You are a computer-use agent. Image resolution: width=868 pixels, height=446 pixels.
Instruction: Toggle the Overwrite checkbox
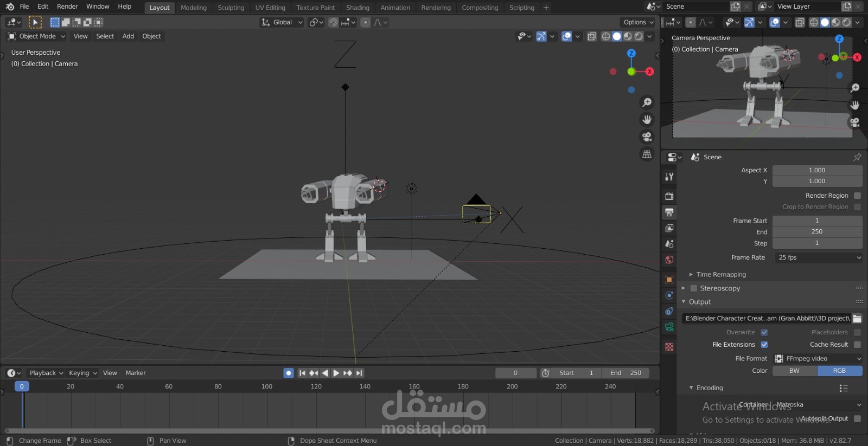pos(764,332)
